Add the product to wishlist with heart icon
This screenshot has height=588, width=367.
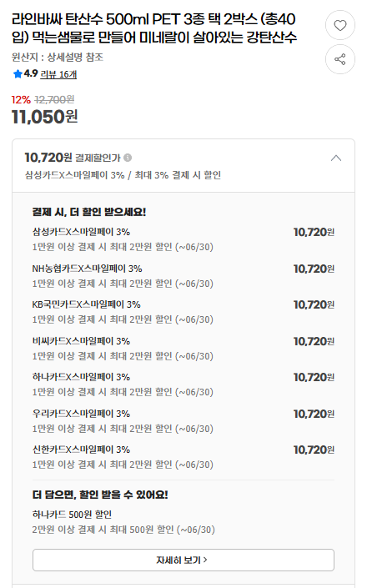coord(340,25)
